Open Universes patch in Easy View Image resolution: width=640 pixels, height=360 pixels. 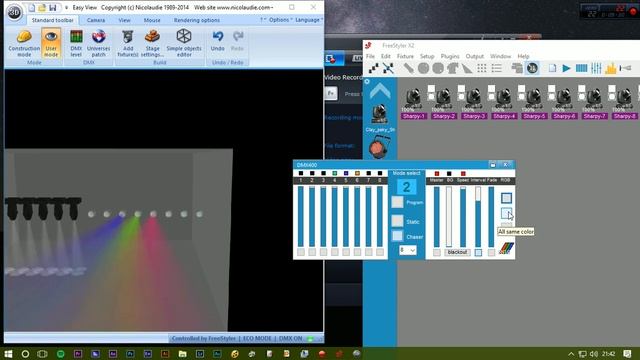98,43
